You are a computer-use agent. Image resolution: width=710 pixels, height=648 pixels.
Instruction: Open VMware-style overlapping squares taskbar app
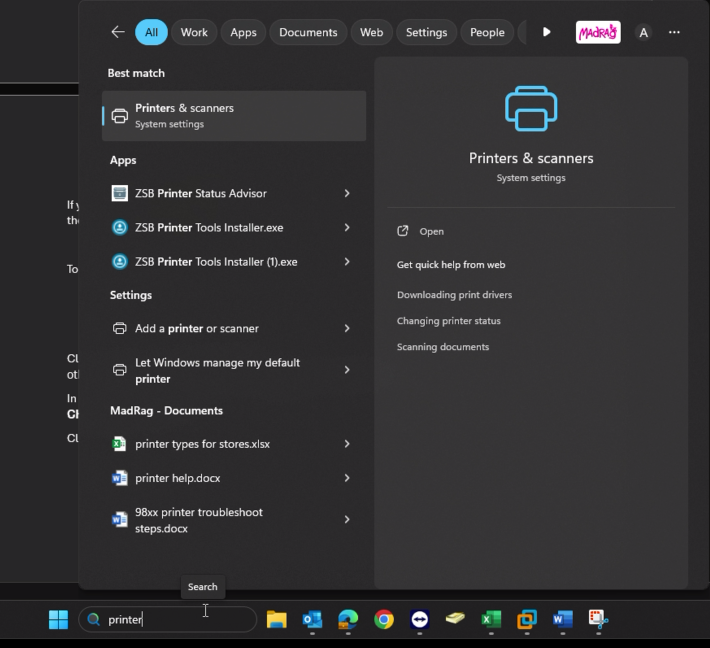tap(527, 619)
